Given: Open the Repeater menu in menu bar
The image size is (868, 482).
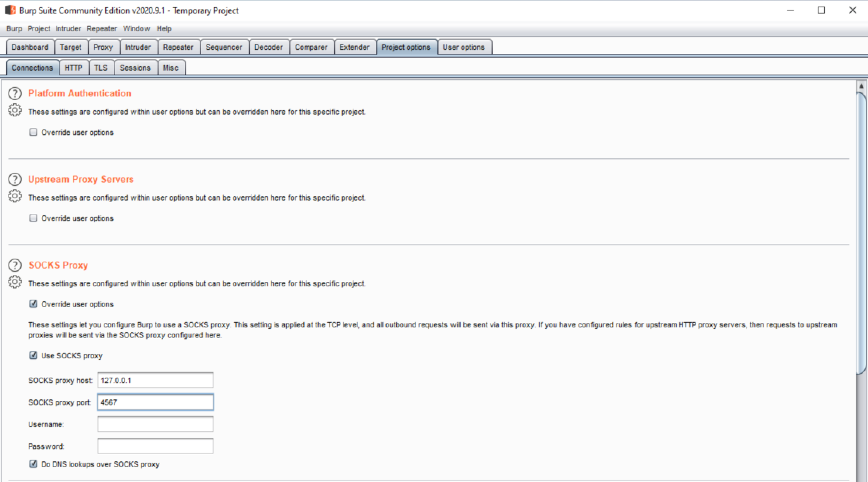Looking at the screenshot, I should 102,29.
